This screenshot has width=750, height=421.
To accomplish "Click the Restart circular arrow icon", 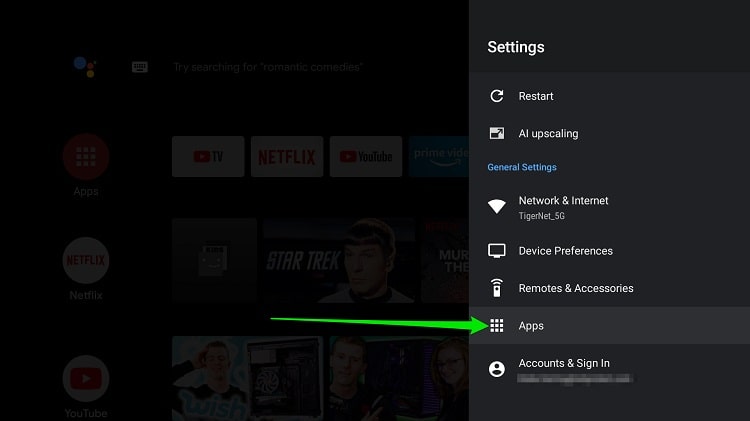I will tap(496, 96).
